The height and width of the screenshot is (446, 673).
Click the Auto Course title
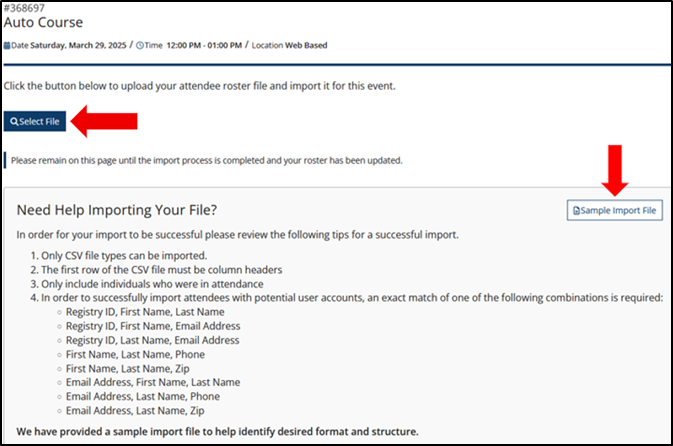pyautogui.click(x=44, y=22)
